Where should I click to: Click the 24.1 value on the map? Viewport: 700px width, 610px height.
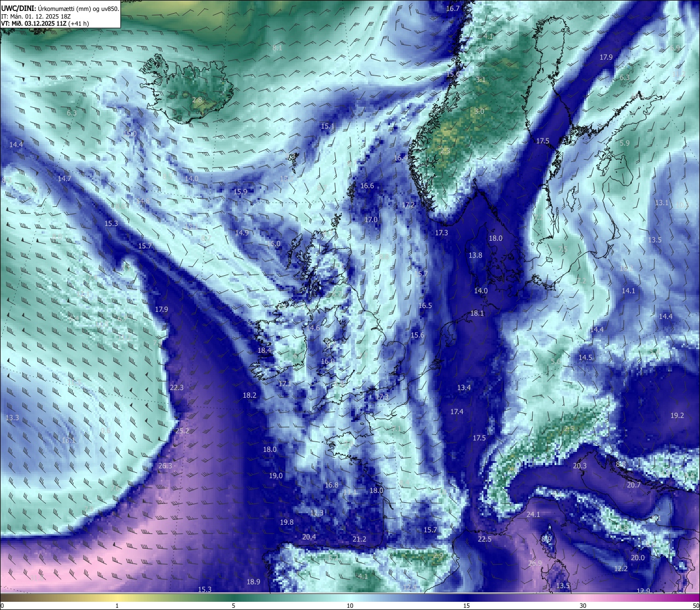pos(533,515)
